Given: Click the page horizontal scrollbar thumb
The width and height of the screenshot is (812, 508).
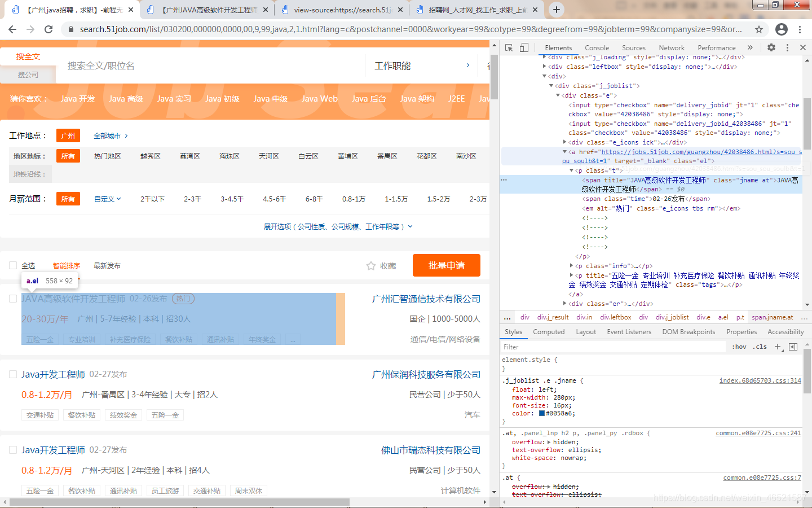Looking at the screenshot, I should coord(179,502).
